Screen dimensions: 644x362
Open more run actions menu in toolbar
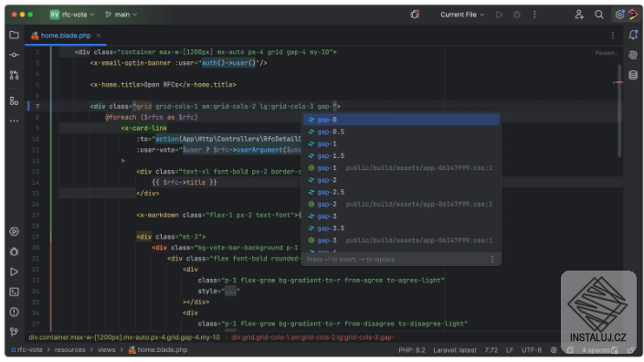click(x=534, y=15)
